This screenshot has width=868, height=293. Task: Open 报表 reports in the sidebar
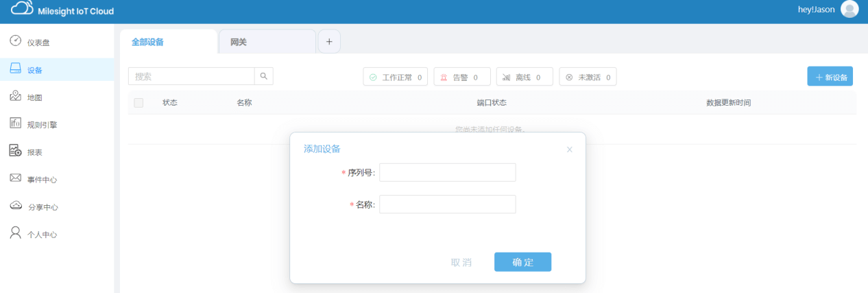pyautogui.click(x=35, y=152)
